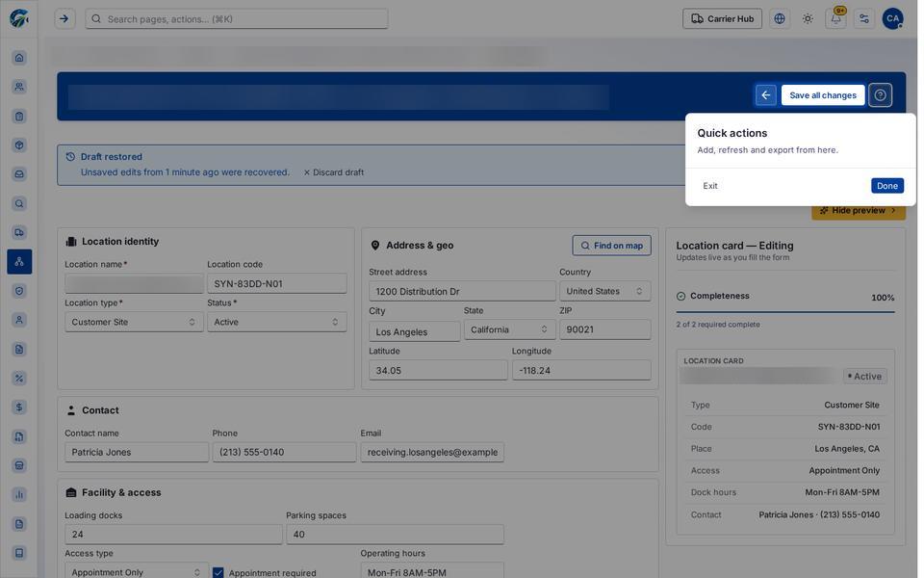Click into the Street address field
924x578 pixels.
click(462, 291)
